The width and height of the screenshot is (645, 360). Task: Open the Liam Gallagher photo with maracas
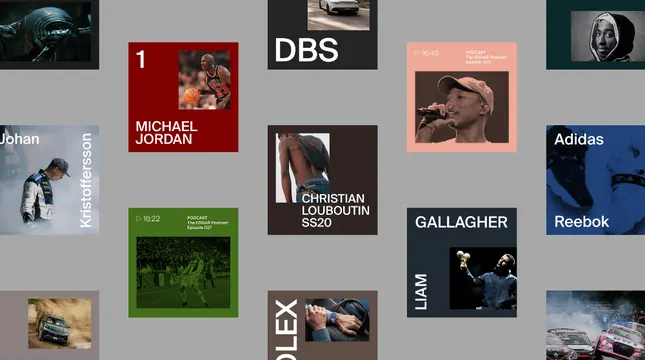[483, 278]
